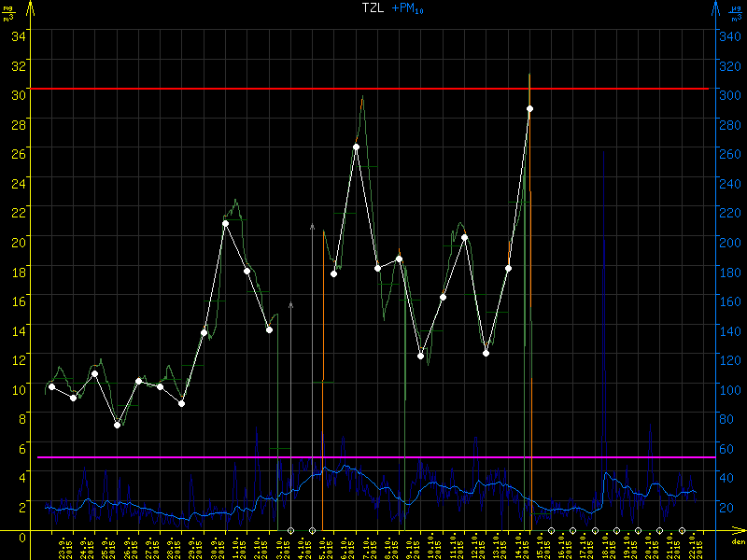This screenshot has height=560, width=747.
Task: Click the yellow arrowhead atop the left axis
Action: (31, 7)
